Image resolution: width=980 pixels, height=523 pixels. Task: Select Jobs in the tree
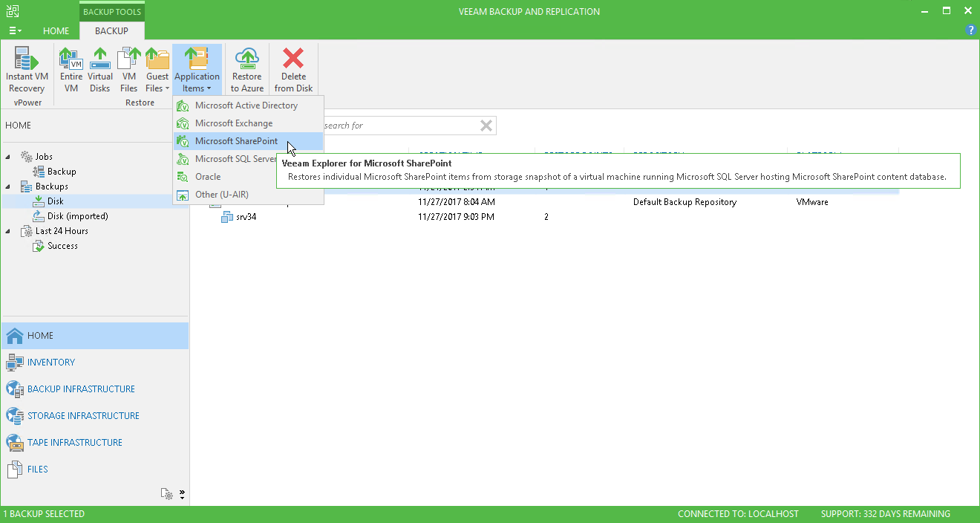[x=44, y=157]
